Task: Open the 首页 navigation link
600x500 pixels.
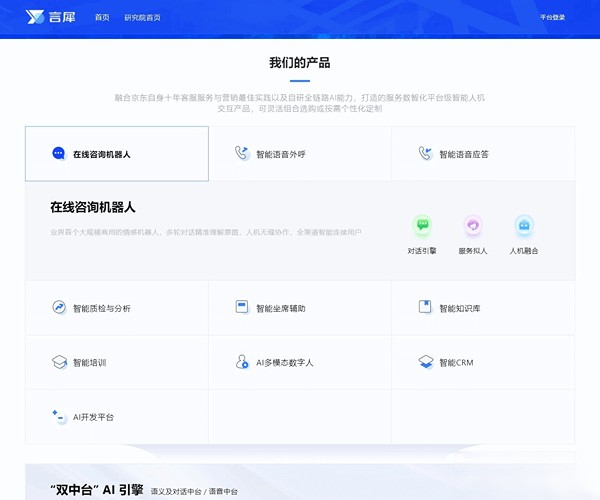Action: pos(102,18)
